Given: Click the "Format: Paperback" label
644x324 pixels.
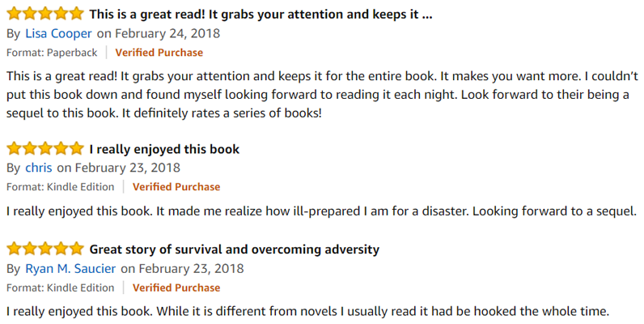Looking at the screenshot, I should (x=52, y=53).
